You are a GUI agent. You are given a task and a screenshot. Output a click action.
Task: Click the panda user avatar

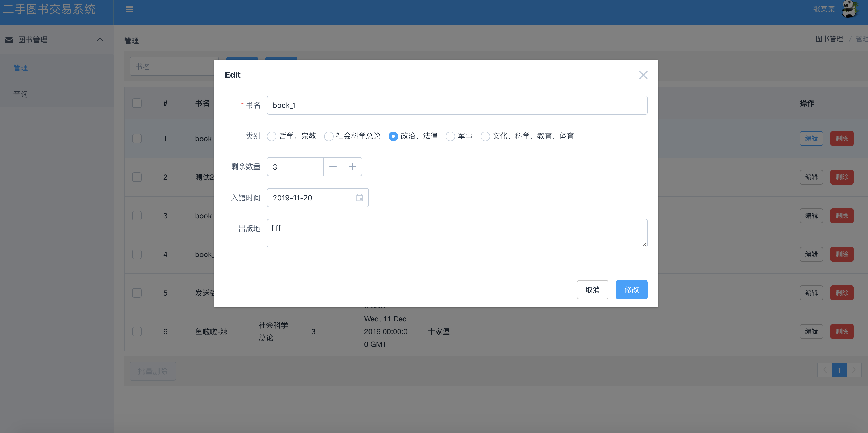[851, 9]
